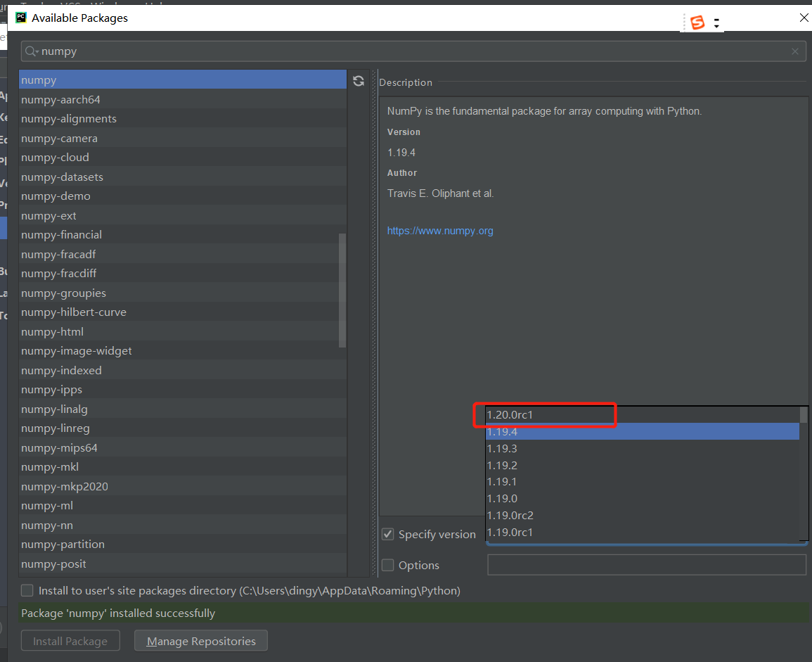The height and width of the screenshot is (662, 812).
Task: Choose version 1.19.0rc2 entry
Action: 642,515
